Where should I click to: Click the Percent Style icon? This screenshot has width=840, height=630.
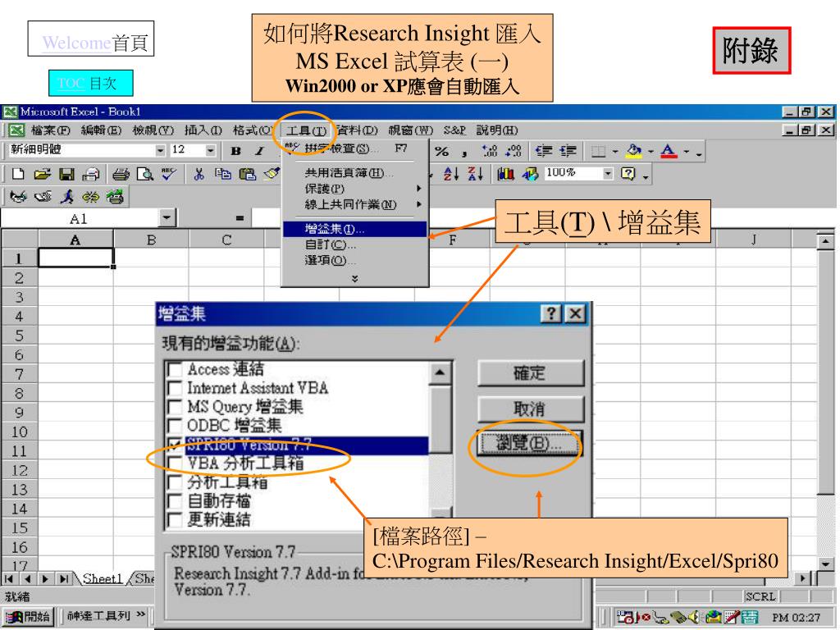tap(441, 151)
